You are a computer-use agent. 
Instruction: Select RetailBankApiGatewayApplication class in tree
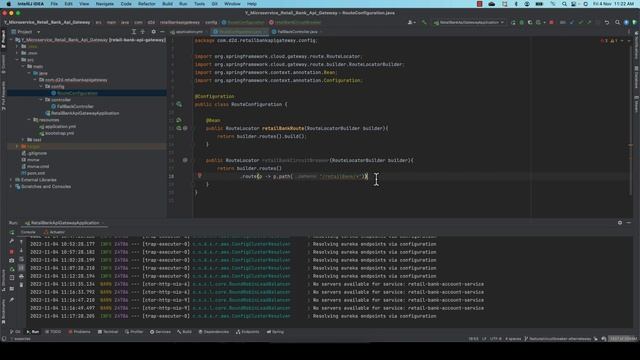point(82,113)
